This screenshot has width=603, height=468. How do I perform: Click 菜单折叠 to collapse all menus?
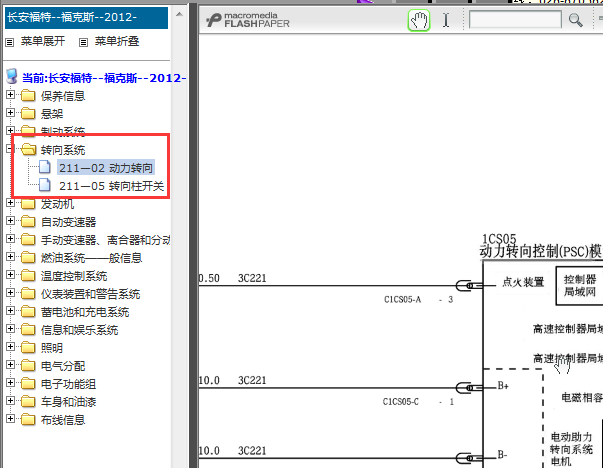(x=117, y=41)
